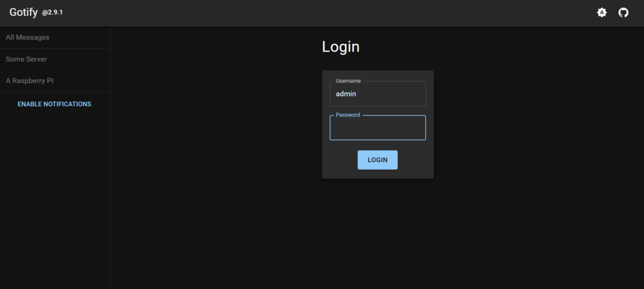
Task: Click the Gotify title in header
Action: tap(23, 13)
